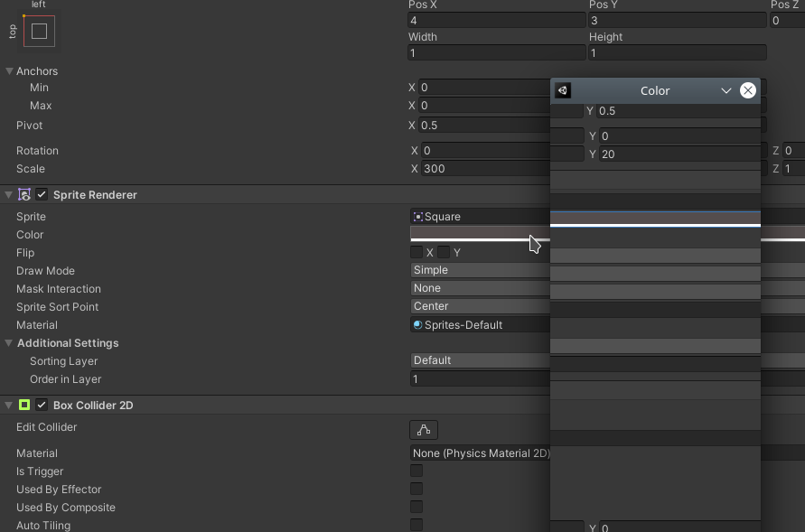Toggle the Flip X checkbox
This screenshot has height=532, width=805.
(x=418, y=252)
